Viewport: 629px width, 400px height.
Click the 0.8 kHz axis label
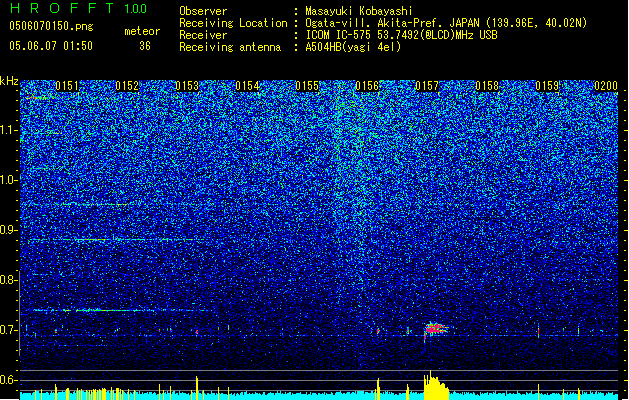coord(8,280)
